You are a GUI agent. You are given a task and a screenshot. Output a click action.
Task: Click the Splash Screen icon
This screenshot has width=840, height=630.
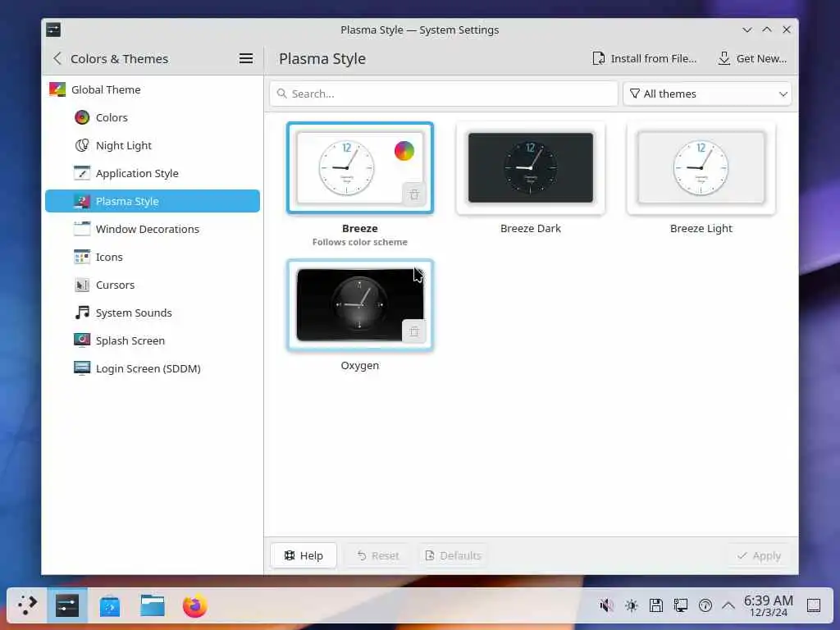click(x=82, y=340)
